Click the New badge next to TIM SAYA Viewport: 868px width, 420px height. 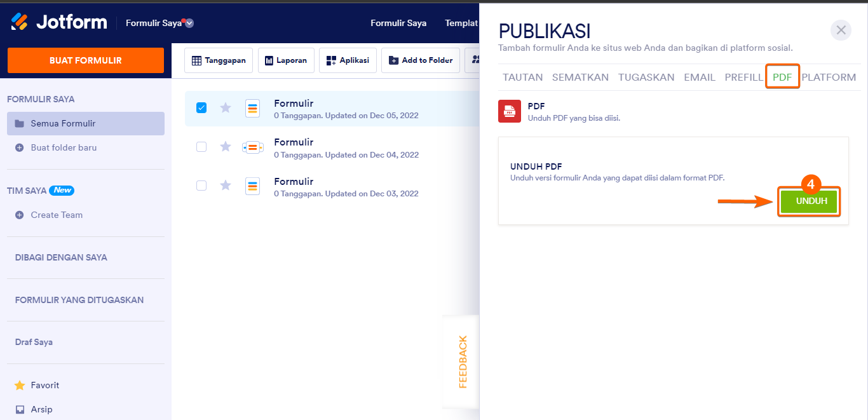click(x=63, y=190)
